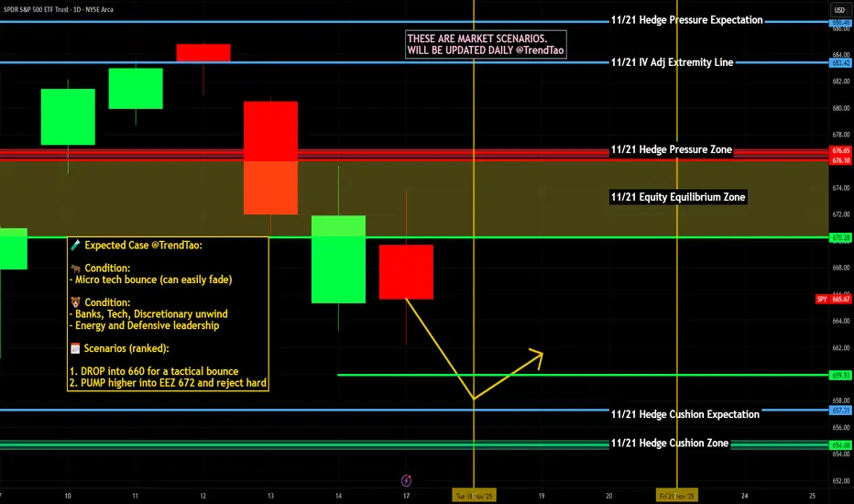854x504 pixels.
Task: Click date 24 on the time axis
Action: pyautogui.click(x=745, y=496)
